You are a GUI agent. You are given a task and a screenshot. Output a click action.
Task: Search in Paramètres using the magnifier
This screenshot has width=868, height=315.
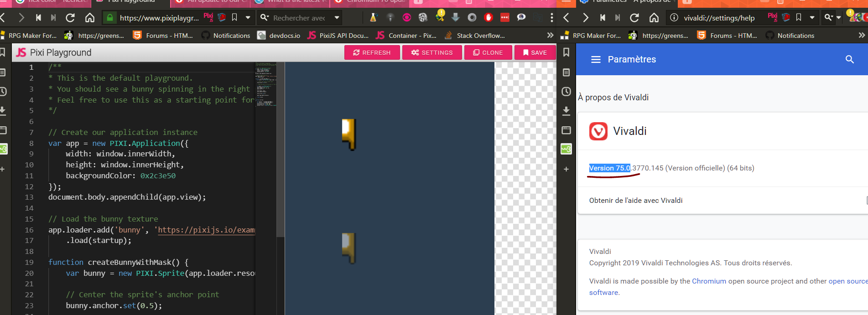[849, 59]
